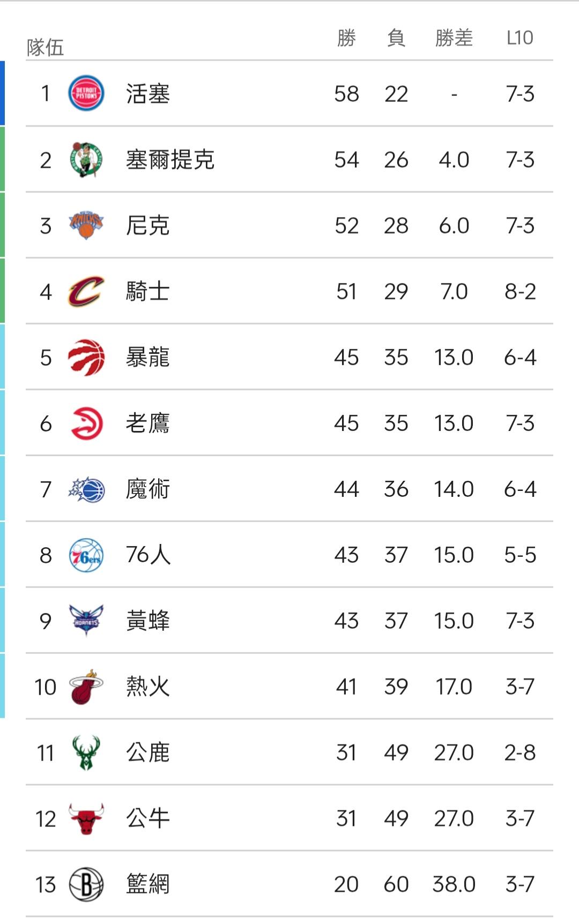Select the Miami Heat logo
Screen dimensions: 579x924
[86, 687]
